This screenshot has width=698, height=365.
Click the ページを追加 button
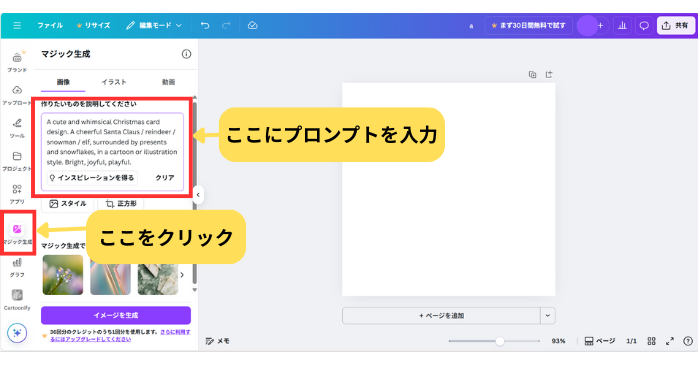coord(441,316)
